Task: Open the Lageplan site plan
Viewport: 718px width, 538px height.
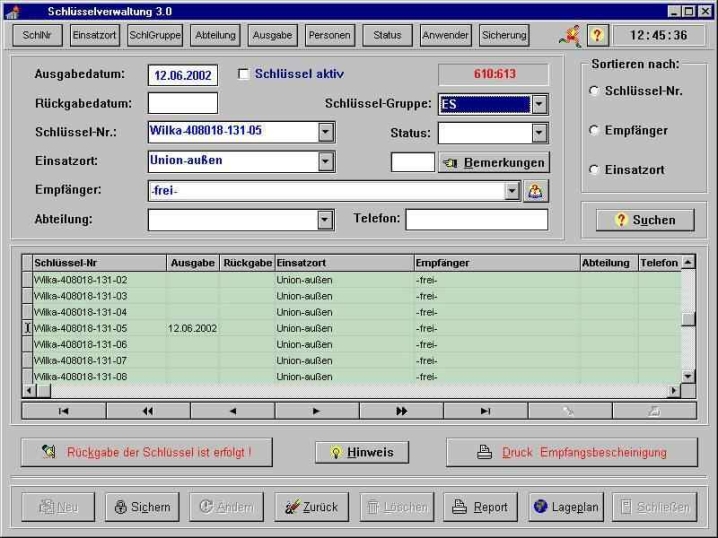Action: (565, 507)
